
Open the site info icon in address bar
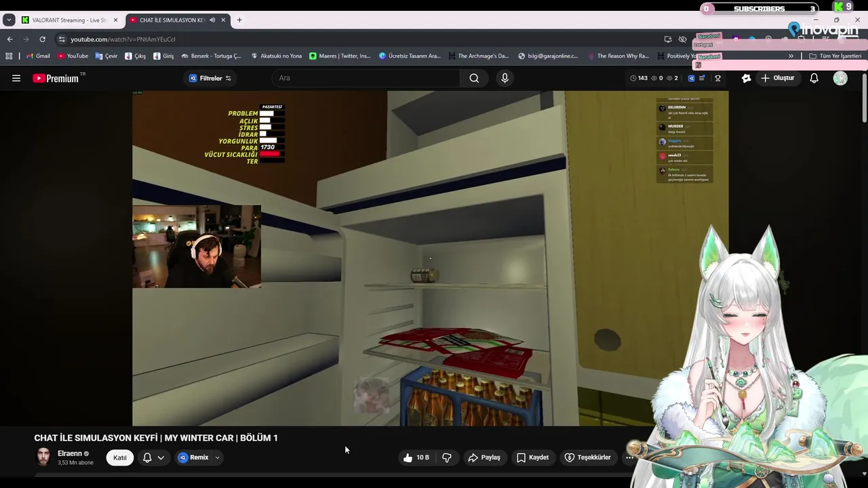[62, 39]
